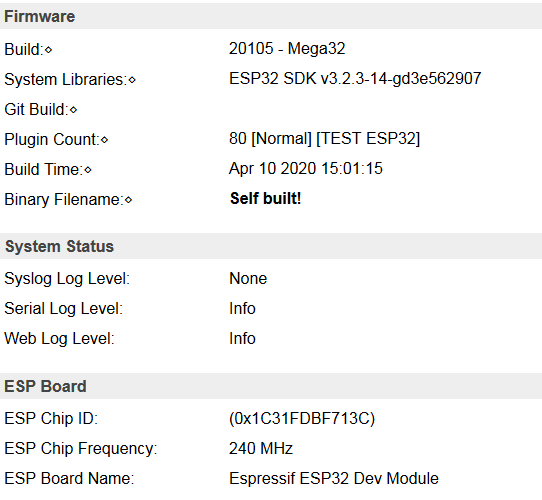542x500 pixels.
Task: Click the Syslog Log Level value None
Action: coord(248,278)
